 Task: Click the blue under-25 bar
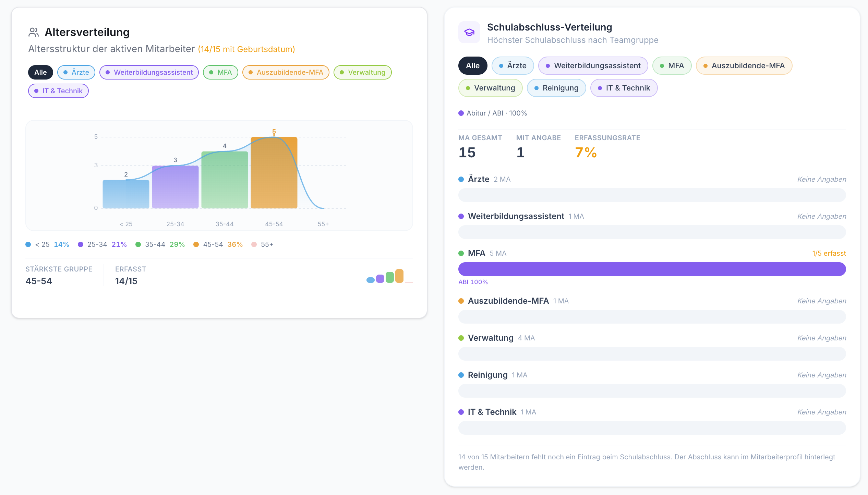coord(126,194)
